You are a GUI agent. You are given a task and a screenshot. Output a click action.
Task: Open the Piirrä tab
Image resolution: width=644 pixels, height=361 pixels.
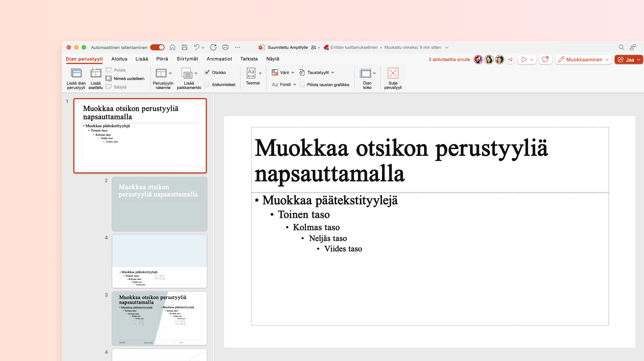click(x=162, y=59)
